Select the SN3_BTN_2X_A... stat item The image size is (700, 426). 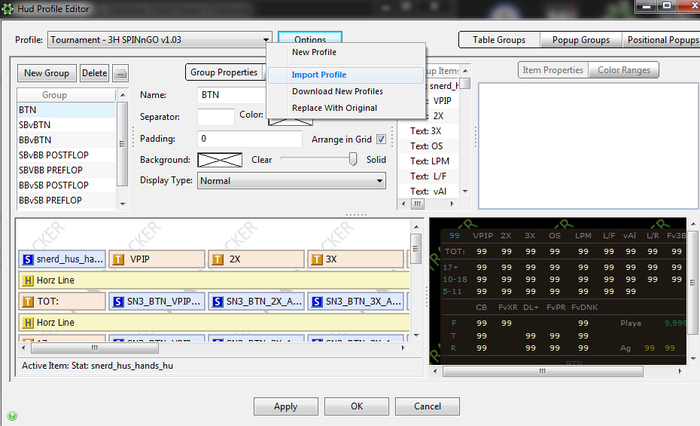[256, 301]
